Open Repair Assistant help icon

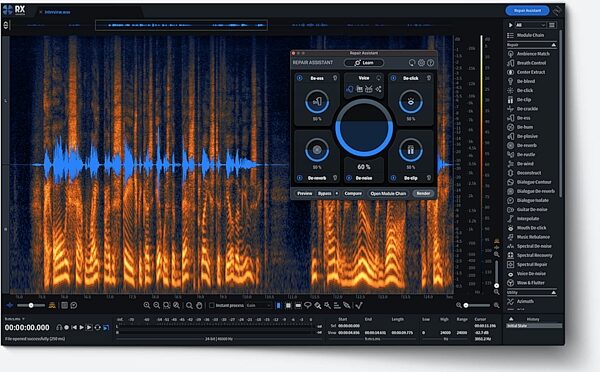coord(430,63)
